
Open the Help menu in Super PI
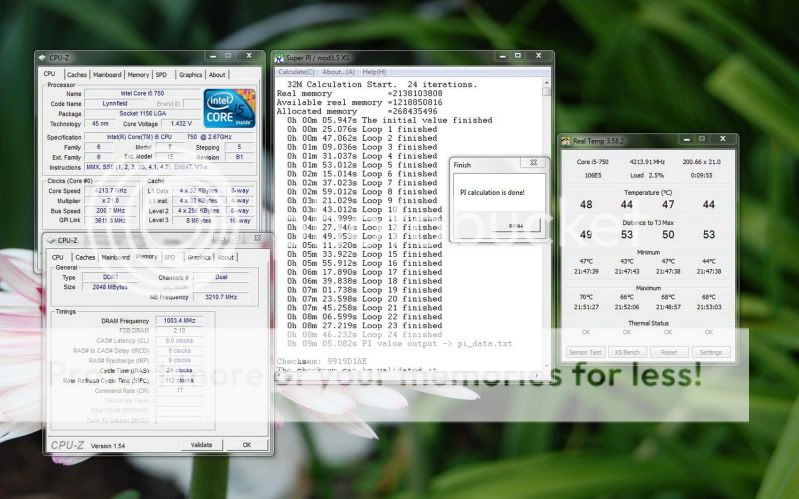click(x=374, y=72)
